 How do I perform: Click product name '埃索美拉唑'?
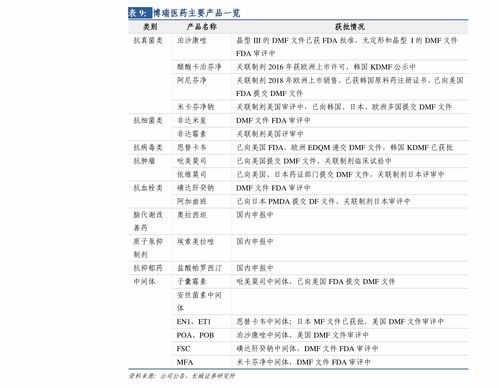coord(195,242)
